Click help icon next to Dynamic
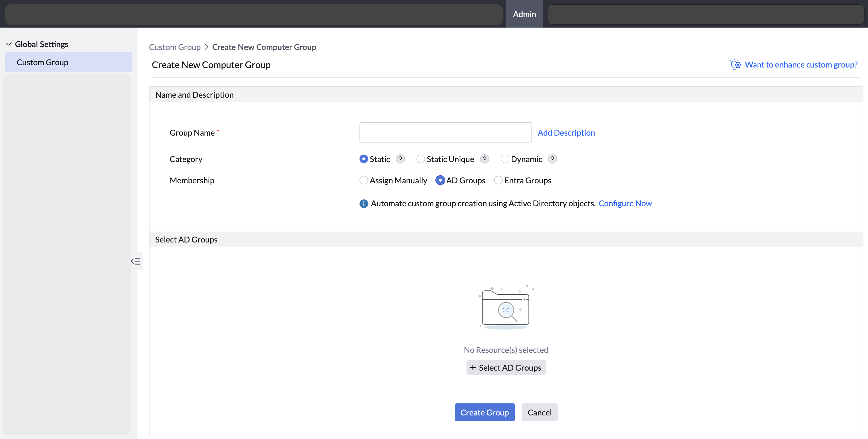Viewport: 868px width, 439px height. (x=552, y=159)
